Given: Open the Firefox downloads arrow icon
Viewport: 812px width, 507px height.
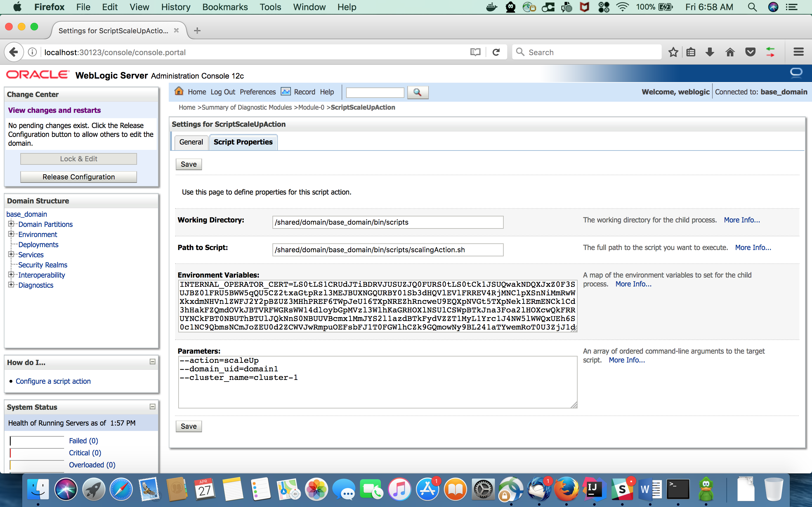Looking at the screenshot, I should pyautogui.click(x=710, y=52).
